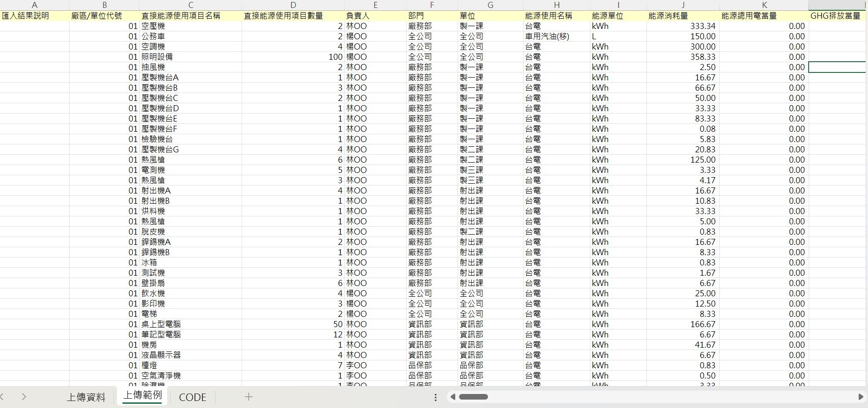Select the 333.34 energy consumption cell
This screenshot has width=868, height=408.
click(683, 26)
